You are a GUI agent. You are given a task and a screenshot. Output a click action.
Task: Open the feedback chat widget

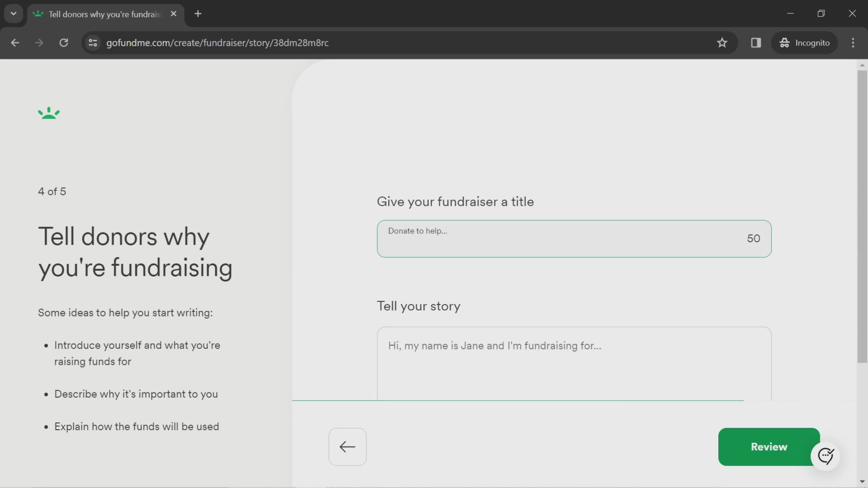tap(825, 456)
